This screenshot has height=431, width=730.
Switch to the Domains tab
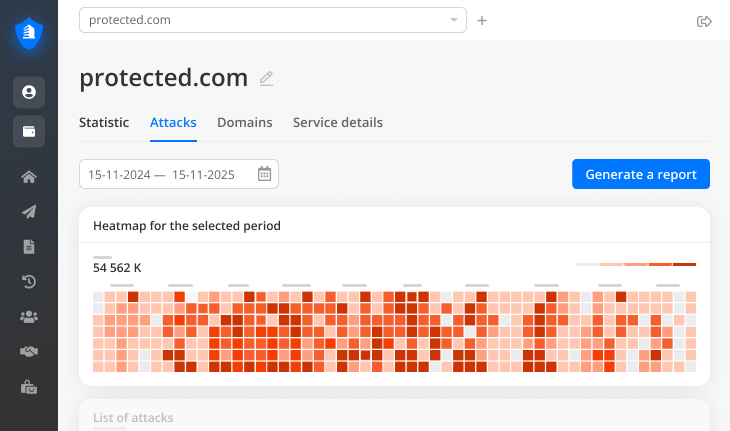pos(244,123)
